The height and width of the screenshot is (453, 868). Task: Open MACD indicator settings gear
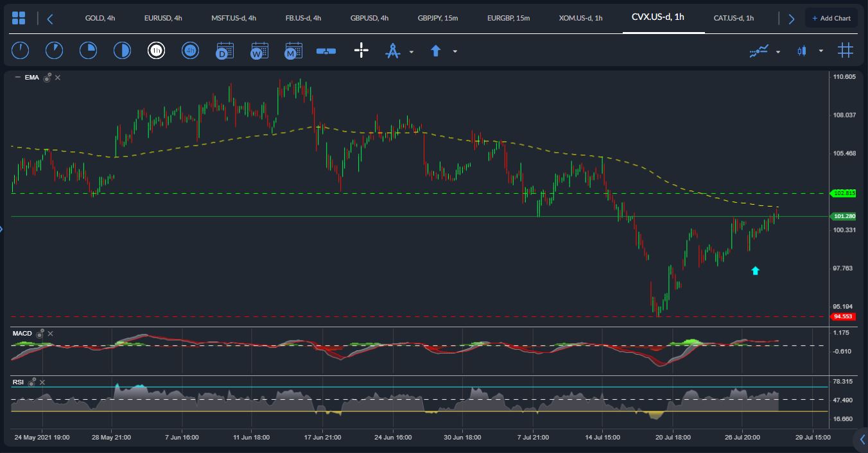tap(40, 334)
